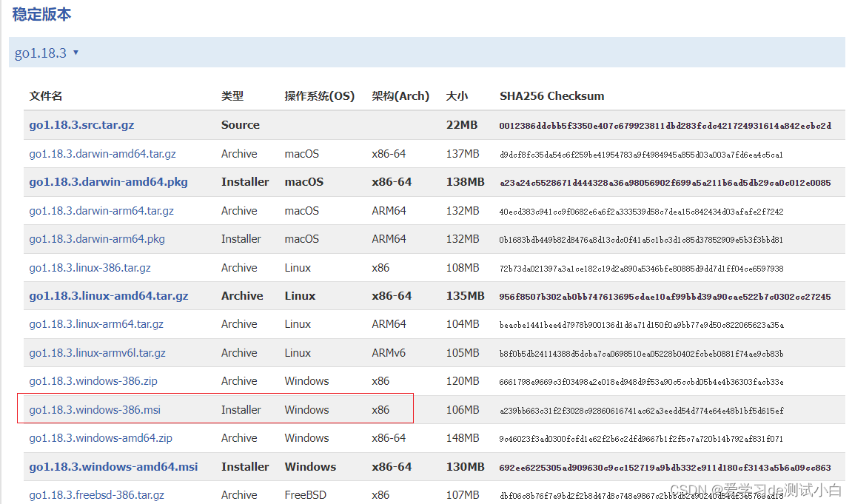Viewport: 852px width, 504px height.
Task: Download go1.18.3.darwin-amd64.pkg installer
Action: point(109,182)
